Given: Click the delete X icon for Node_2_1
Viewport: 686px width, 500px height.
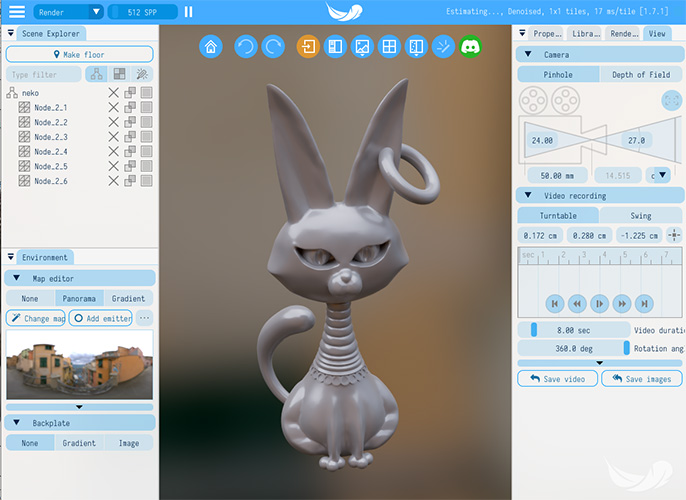Looking at the screenshot, I should 113,107.
